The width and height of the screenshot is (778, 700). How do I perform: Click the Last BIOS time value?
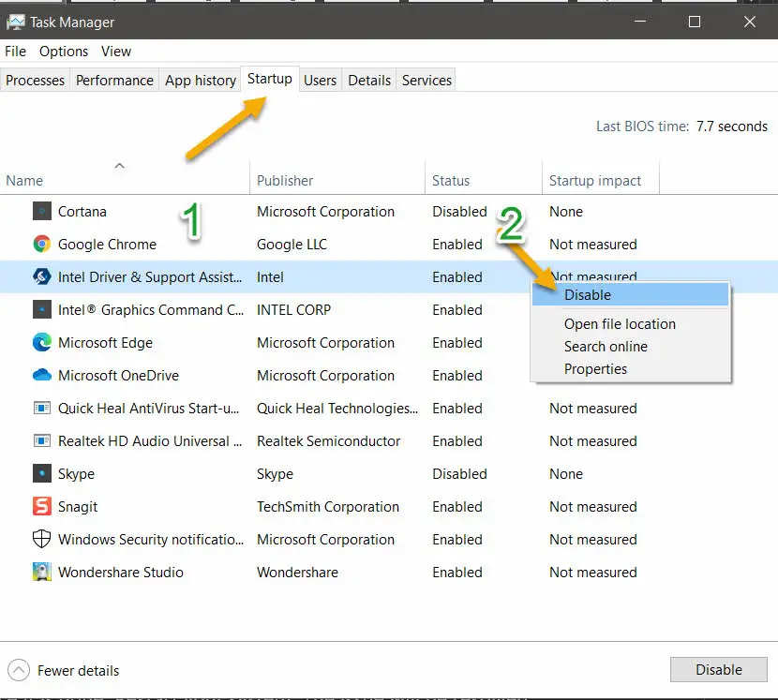(x=732, y=127)
